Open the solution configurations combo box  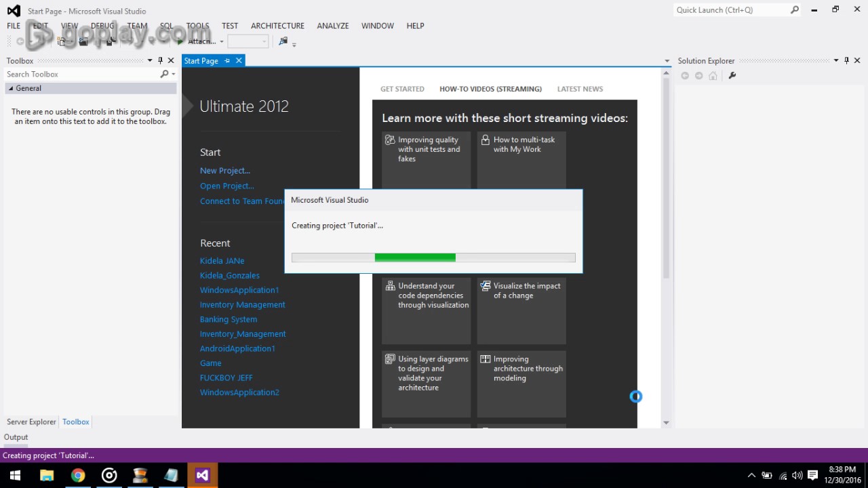(x=248, y=41)
